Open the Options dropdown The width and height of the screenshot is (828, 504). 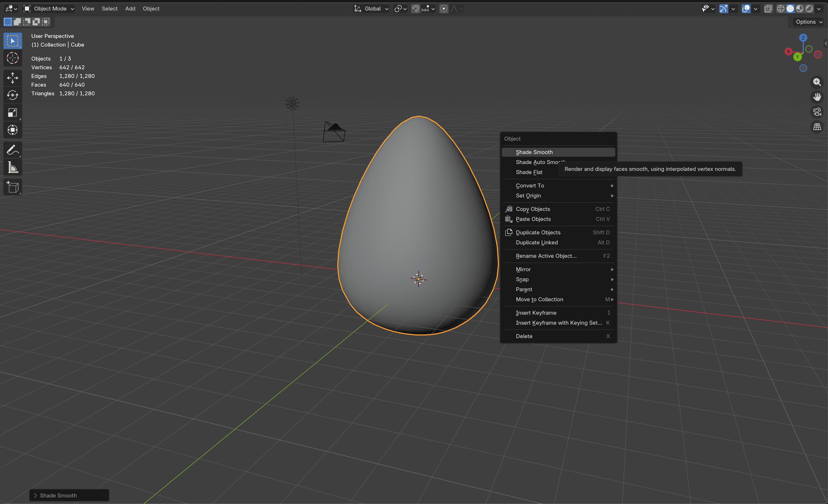(x=809, y=22)
